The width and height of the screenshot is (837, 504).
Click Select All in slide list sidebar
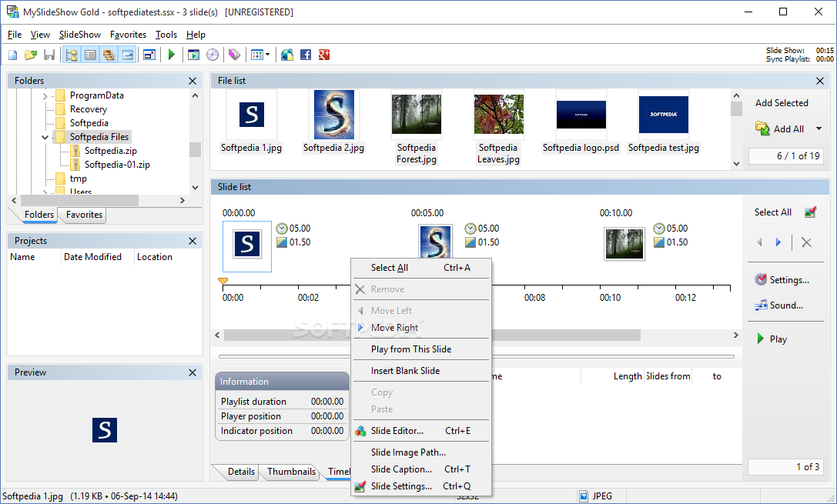point(772,212)
